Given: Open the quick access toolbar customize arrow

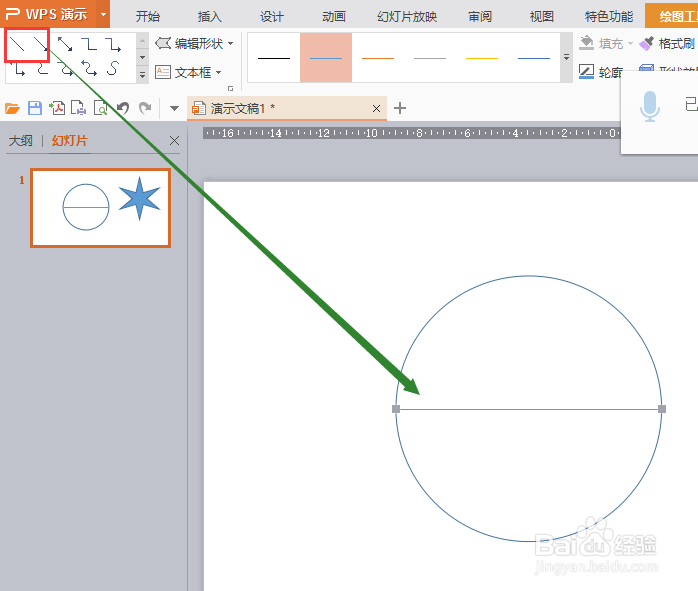Looking at the screenshot, I should coord(174,108).
